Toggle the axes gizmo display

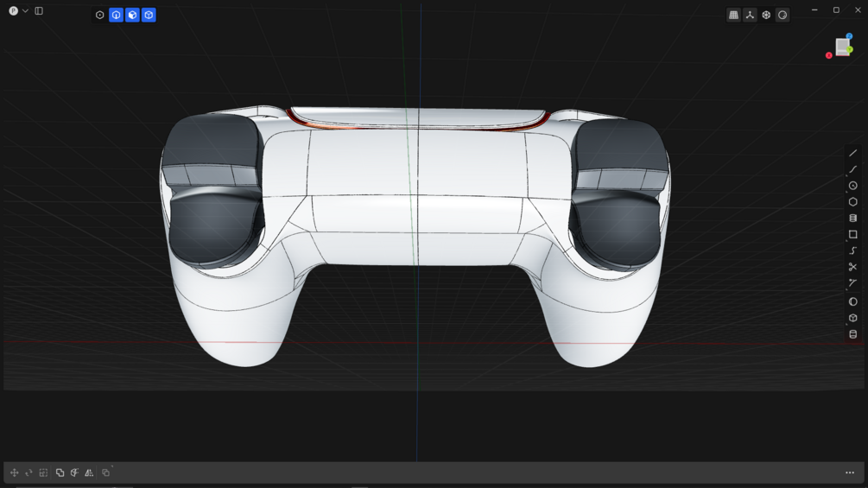click(x=750, y=15)
